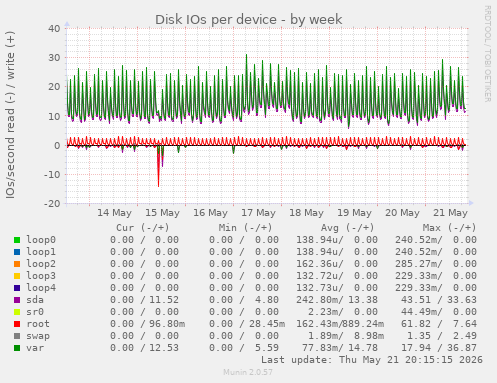Select the 'loop2' legend label
Screen dimensions: 497x383
41,264
